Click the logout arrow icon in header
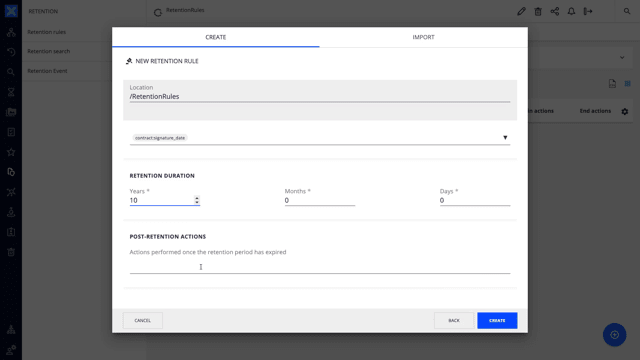640x360 pixels. pos(588,11)
